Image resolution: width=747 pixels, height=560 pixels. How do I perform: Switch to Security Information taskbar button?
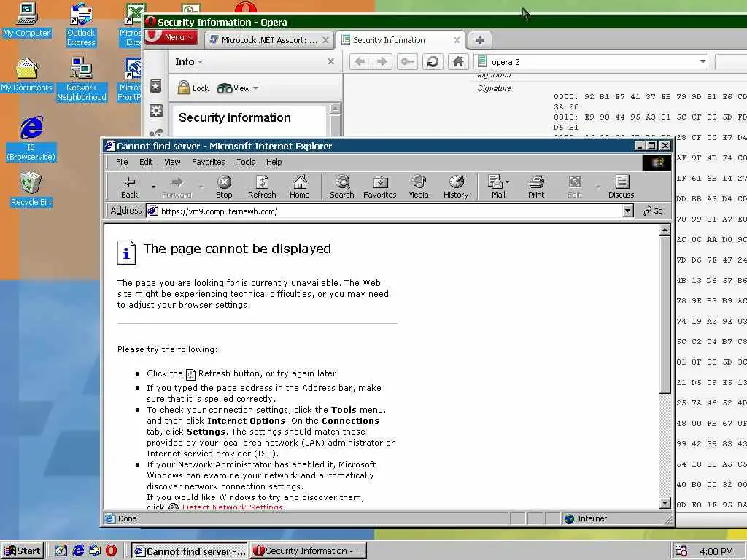309,551
